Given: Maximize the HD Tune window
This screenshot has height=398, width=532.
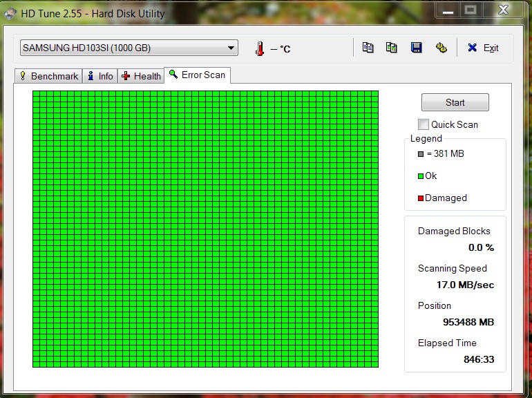Looking at the screenshot, I should pos(471,10).
